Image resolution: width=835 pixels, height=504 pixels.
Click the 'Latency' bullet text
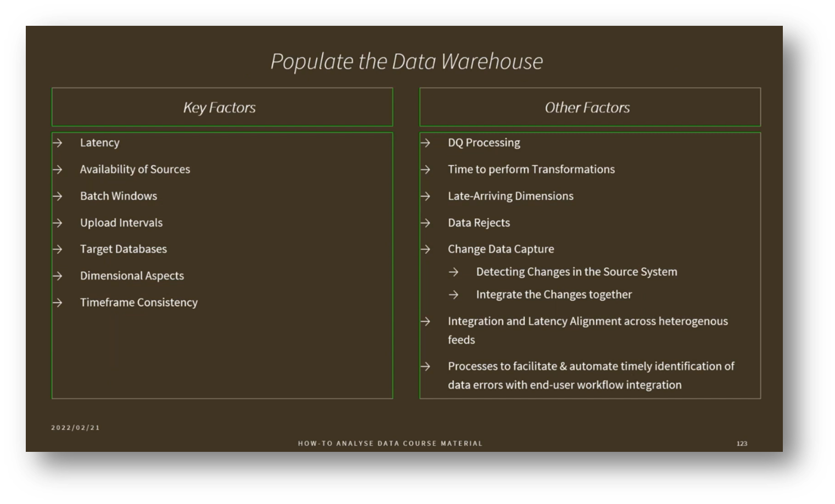99,143
